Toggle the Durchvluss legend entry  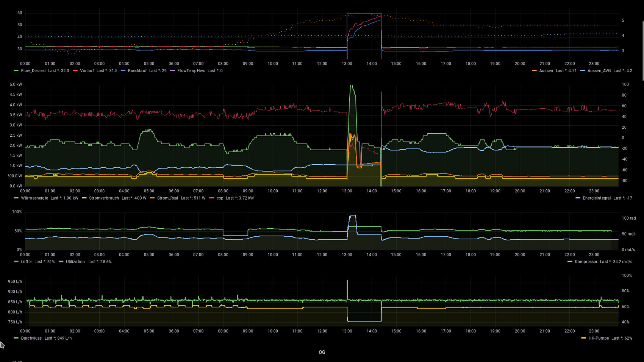pos(31,338)
